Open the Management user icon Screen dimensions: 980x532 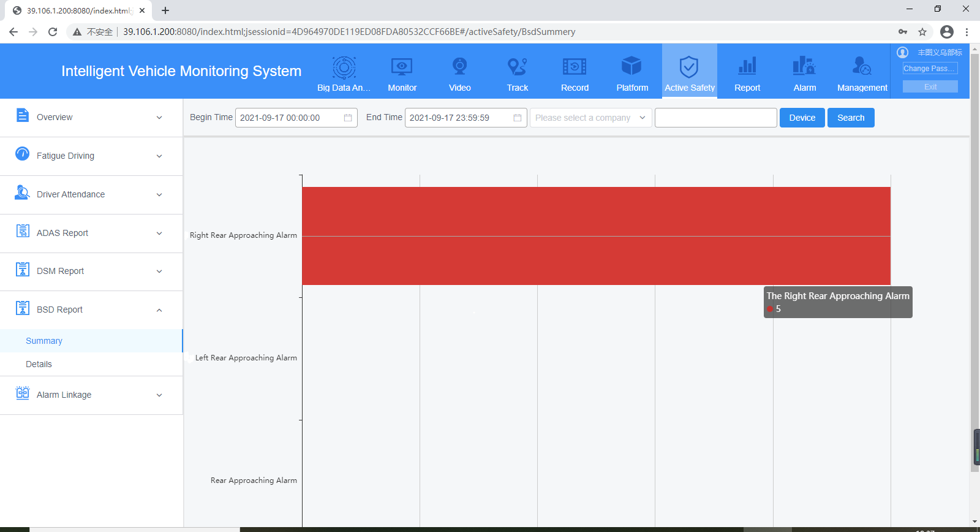862,66
